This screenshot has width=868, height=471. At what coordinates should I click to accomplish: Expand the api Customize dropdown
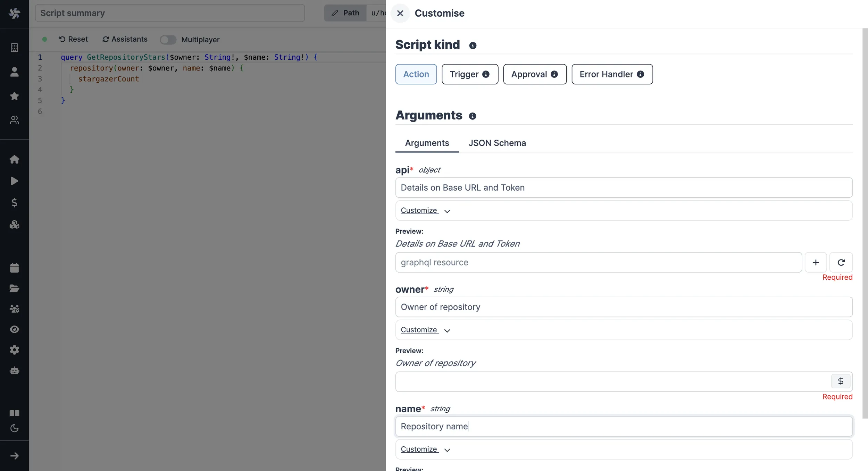coord(425,210)
